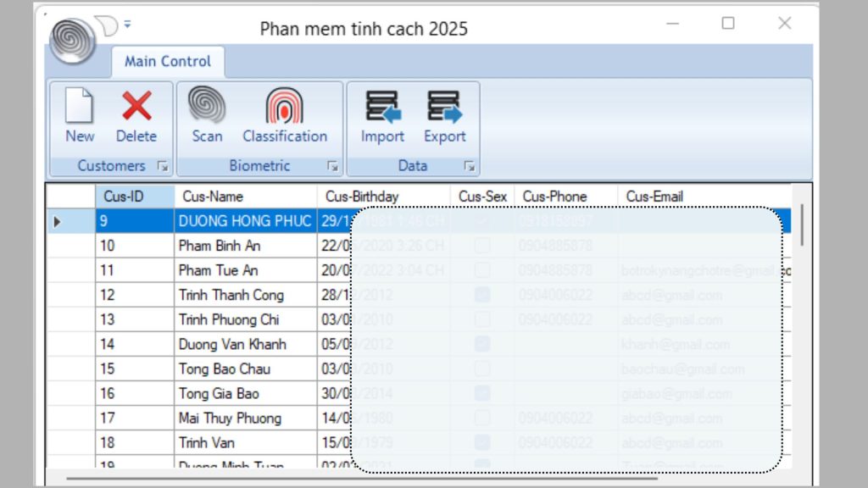Open the Quick Access Toolbar dropdown arrow

click(x=127, y=24)
